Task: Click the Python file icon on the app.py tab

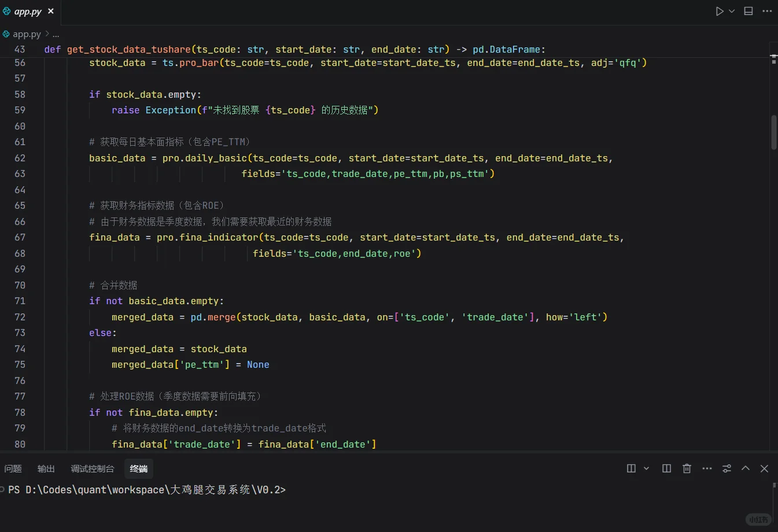Action: tap(7, 11)
